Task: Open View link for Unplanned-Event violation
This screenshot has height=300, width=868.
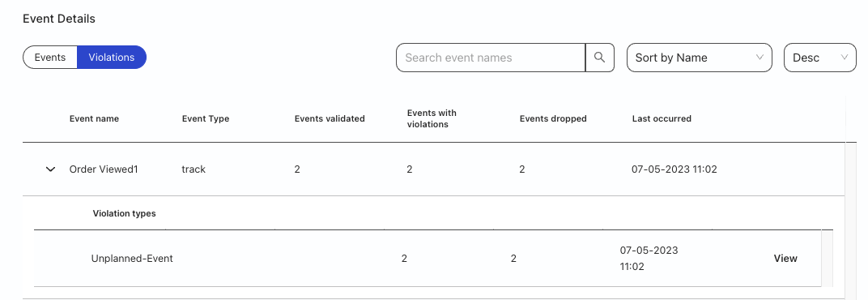Action: [x=785, y=259]
